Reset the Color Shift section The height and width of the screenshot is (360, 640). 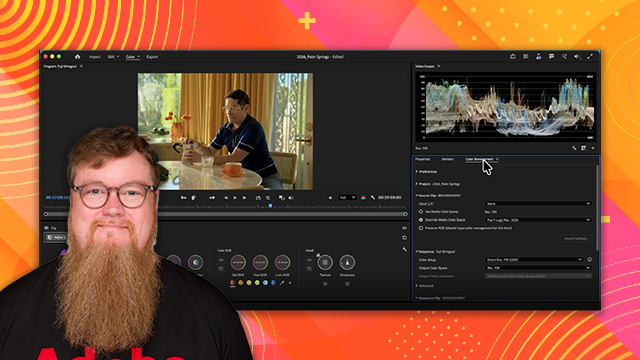coord(221,268)
